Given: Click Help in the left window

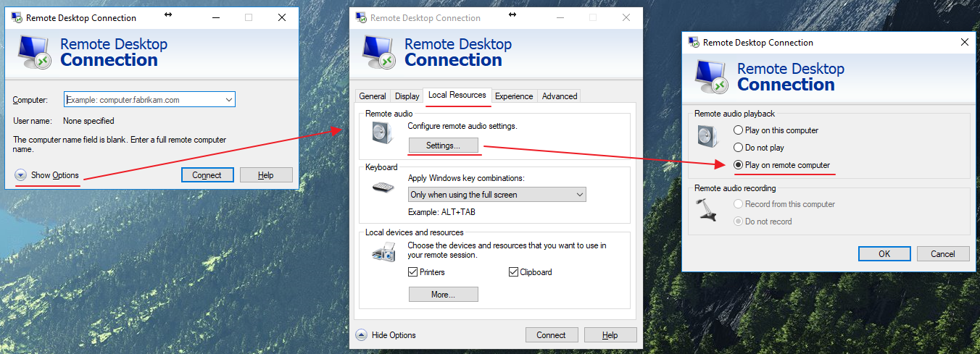Looking at the screenshot, I should pyautogui.click(x=266, y=175).
